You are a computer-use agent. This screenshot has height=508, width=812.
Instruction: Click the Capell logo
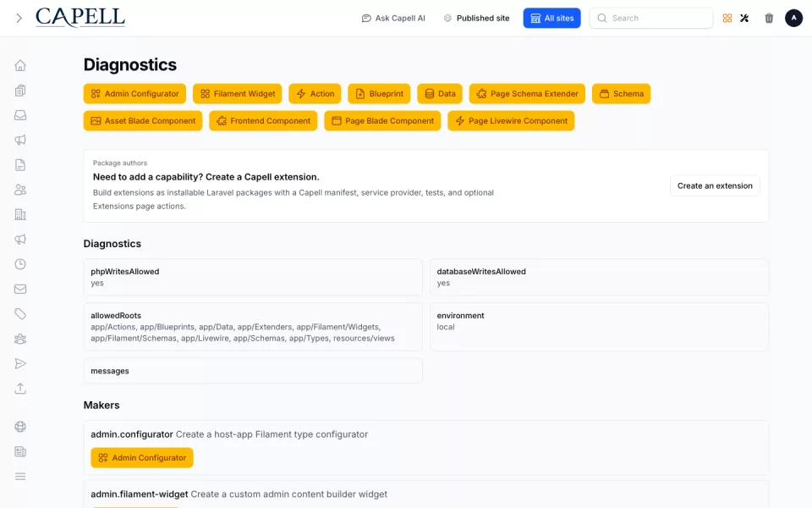pos(80,18)
